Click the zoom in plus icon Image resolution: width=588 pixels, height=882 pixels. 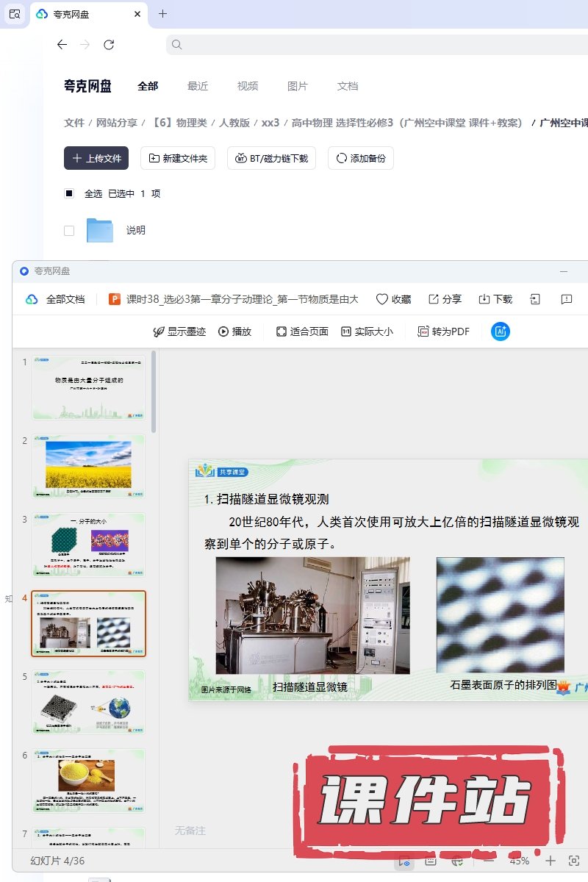[x=551, y=861]
